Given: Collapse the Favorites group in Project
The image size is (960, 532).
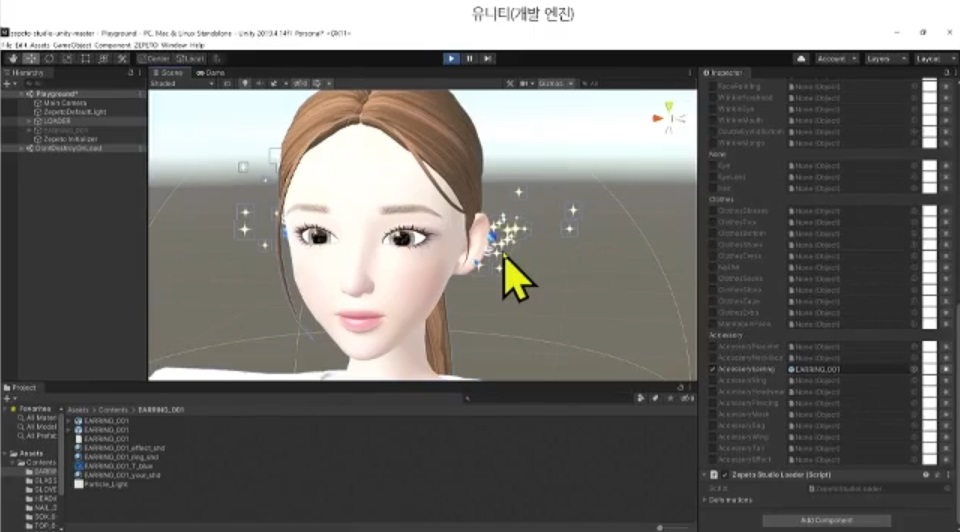Looking at the screenshot, I should 5,408.
